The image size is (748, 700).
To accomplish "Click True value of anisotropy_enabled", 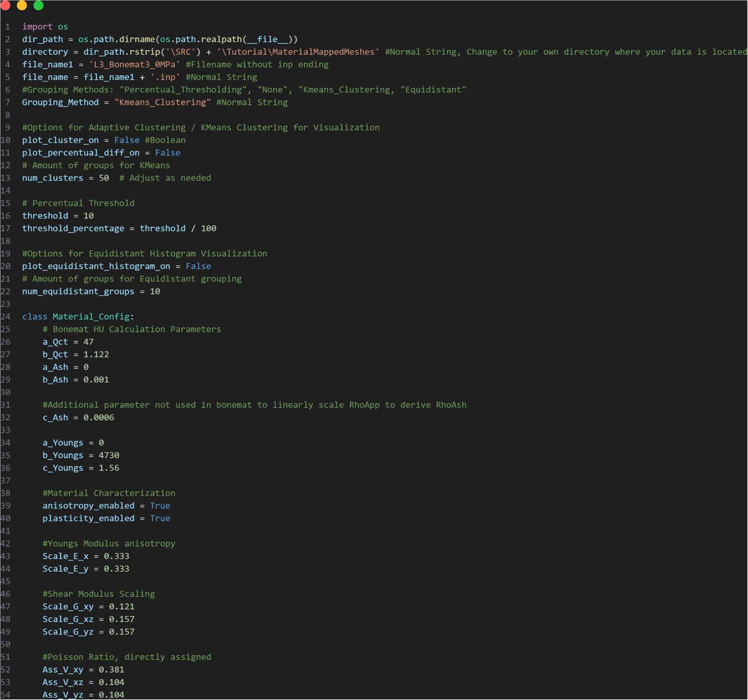I will coord(160,505).
